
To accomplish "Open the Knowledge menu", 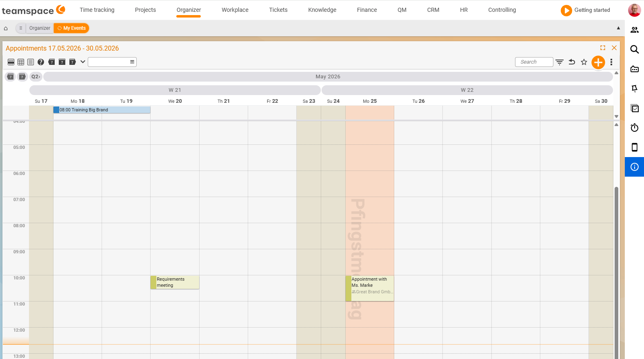I will click(x=322, y=10).
